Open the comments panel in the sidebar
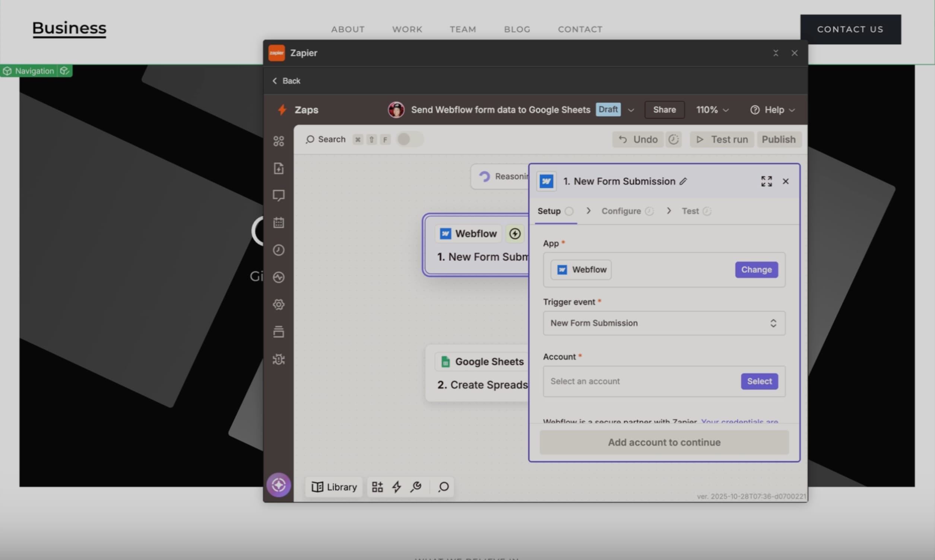 279,195
